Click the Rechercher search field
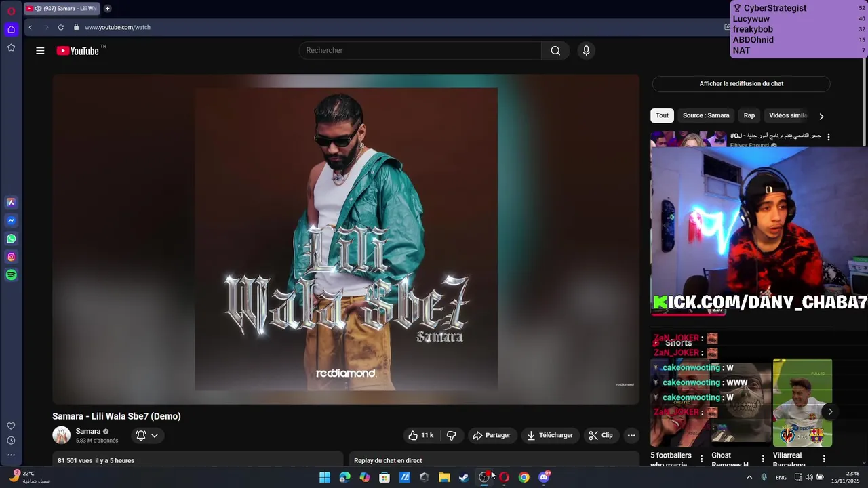868x488 pixels. pyautogui.click(x=420, y=50)
